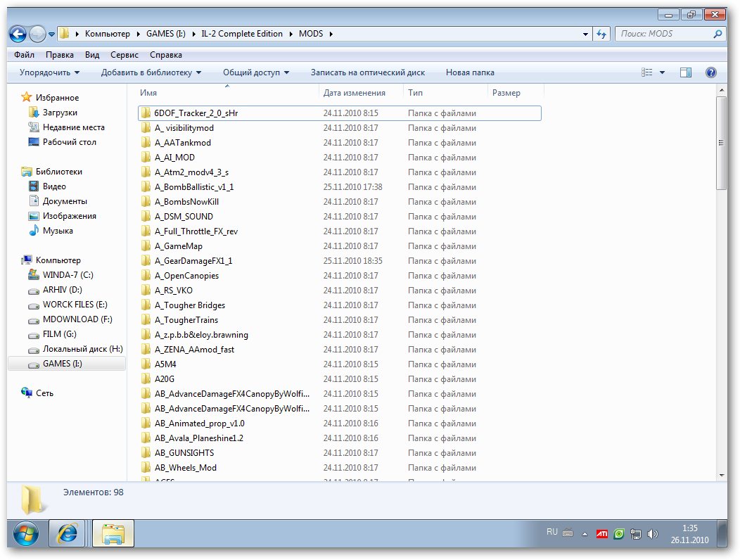
Task: Open recent pages dropdown beside navigation arrows
Action: click(x=52, y=34)
